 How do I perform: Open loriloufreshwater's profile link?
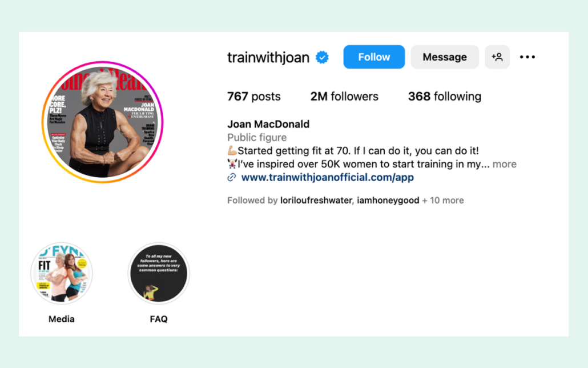[316, 201]
